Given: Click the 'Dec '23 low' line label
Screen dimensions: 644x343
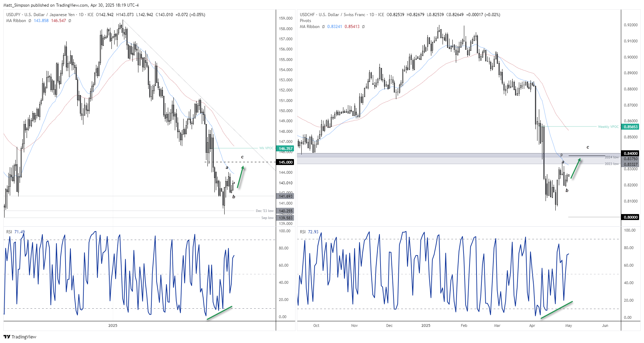Looking at the screenshot, I should pos(265,211).
